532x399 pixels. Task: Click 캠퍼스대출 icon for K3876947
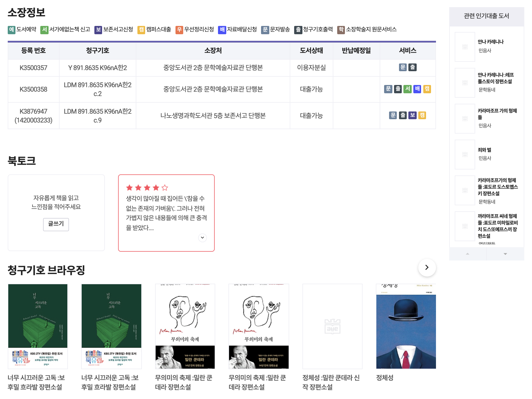[x=422, y=115]
